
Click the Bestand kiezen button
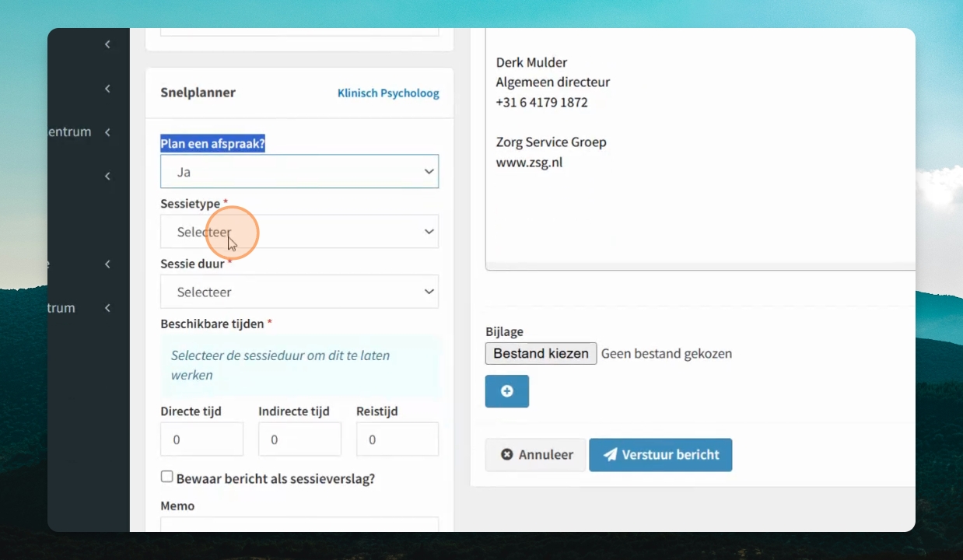[541, 354]
